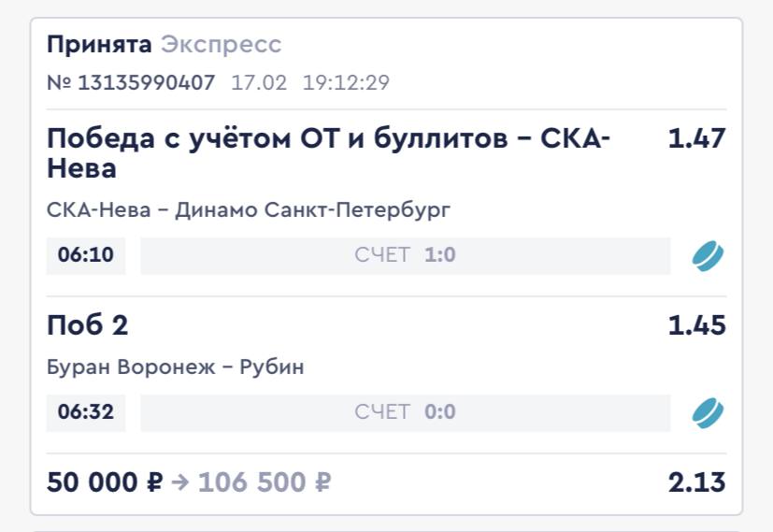Click the 1.45 odds value
This screenshot has height=532, width=773.
[x=696, y=325]
